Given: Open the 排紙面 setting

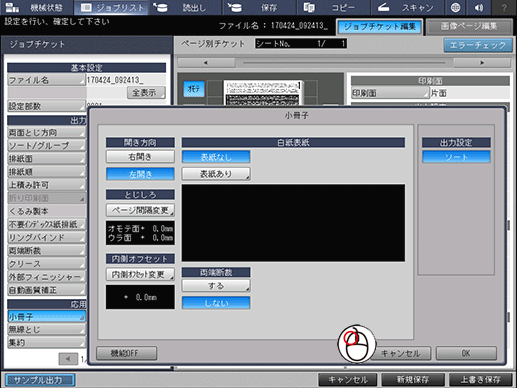Looking at the screenshot, I should pos(46,159).
